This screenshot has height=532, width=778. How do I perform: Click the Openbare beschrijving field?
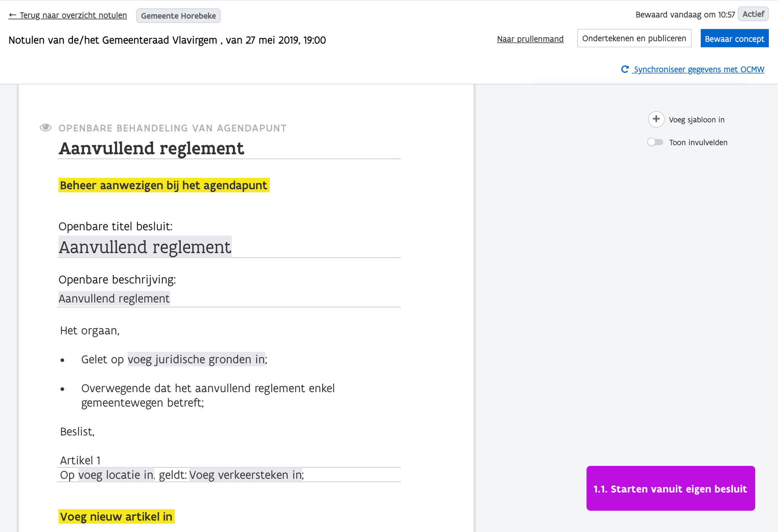coord(114,299)
